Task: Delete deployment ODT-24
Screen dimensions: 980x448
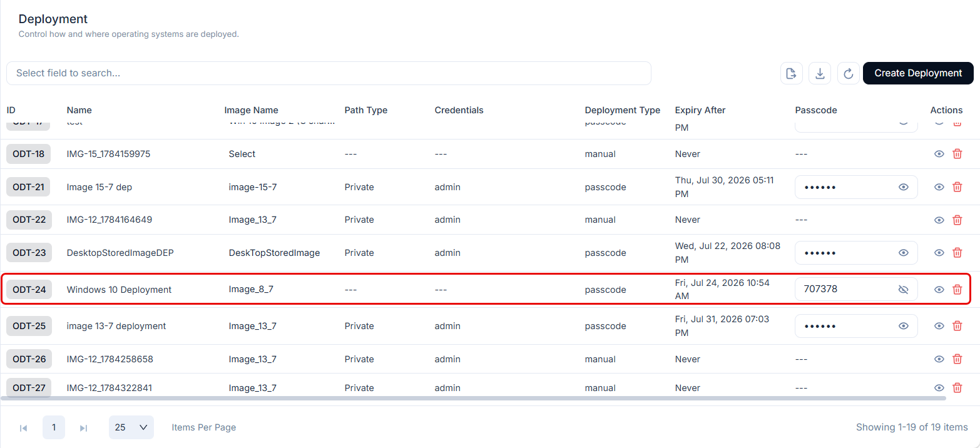Action: [957, 290]
